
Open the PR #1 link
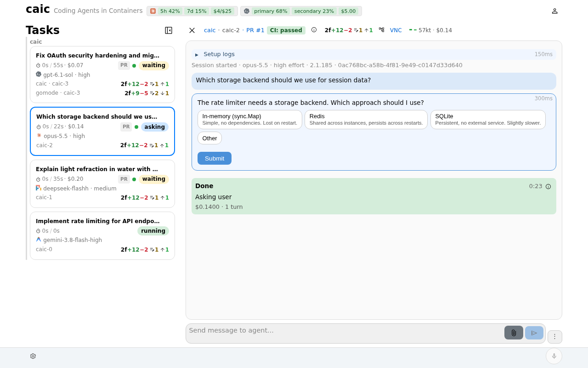255,30
